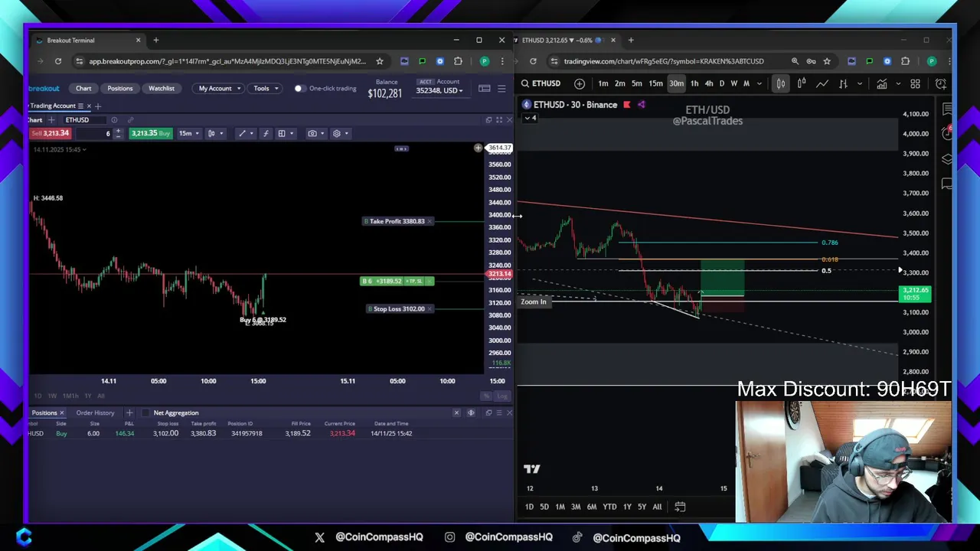Viewport: 980px width, 551px height.
Task: Open the 15m timeframe dropdown in Breakout
Action: coord(189,133)
